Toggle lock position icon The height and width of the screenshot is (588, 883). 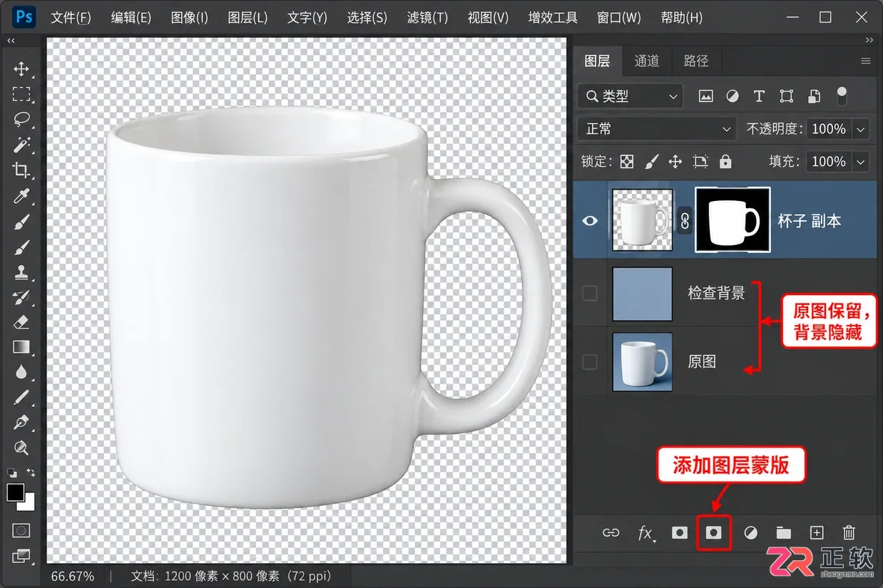[x=675, y=162]
